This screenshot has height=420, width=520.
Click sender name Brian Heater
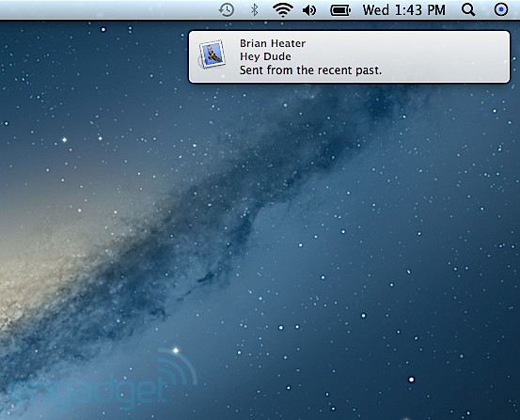coord(273,43)
